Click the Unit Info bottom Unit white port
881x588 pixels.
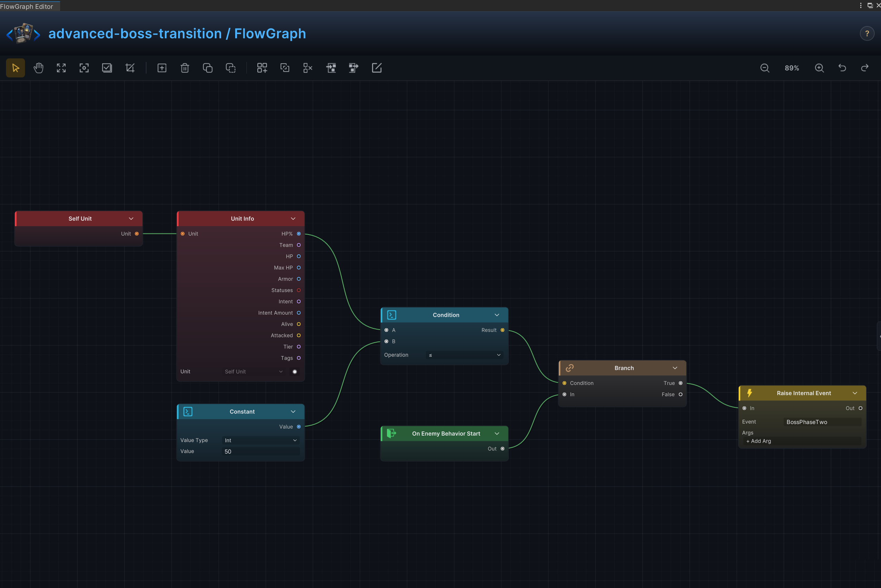[294, 372]
